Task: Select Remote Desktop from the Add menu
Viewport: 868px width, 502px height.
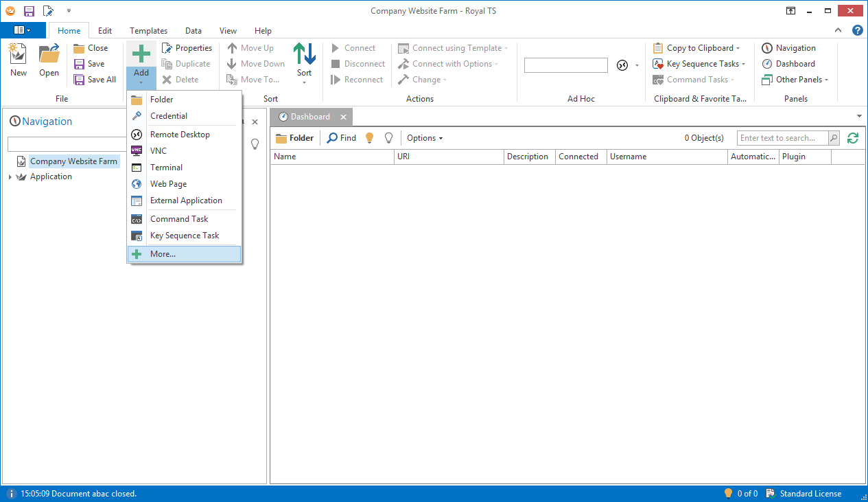Action: 180,135
